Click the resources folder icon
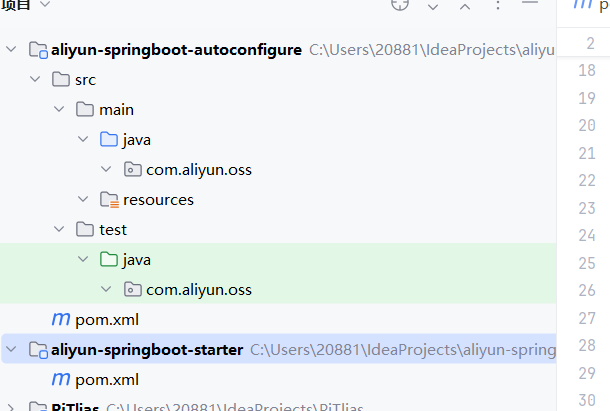This screenshot has width=610, height=411. tap(109, 200)
